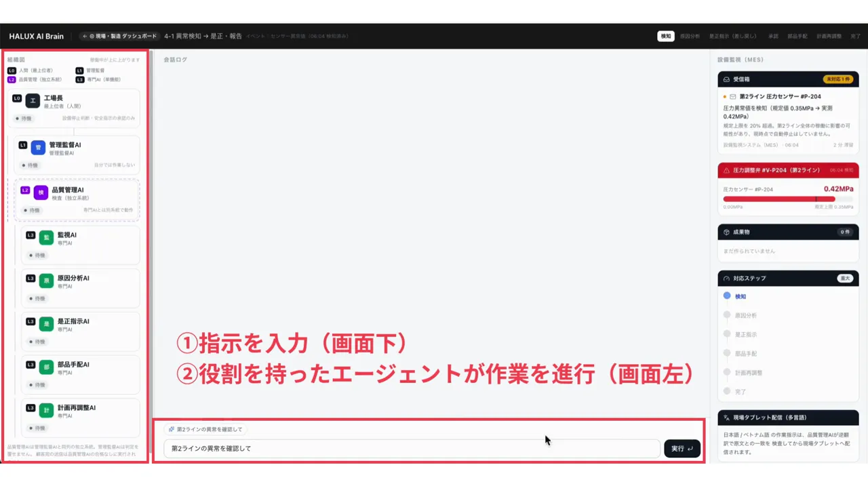Click the green 是正指示AI avatar icon
The width and height of the screenshot is (868, 488).
click(46, 324)
